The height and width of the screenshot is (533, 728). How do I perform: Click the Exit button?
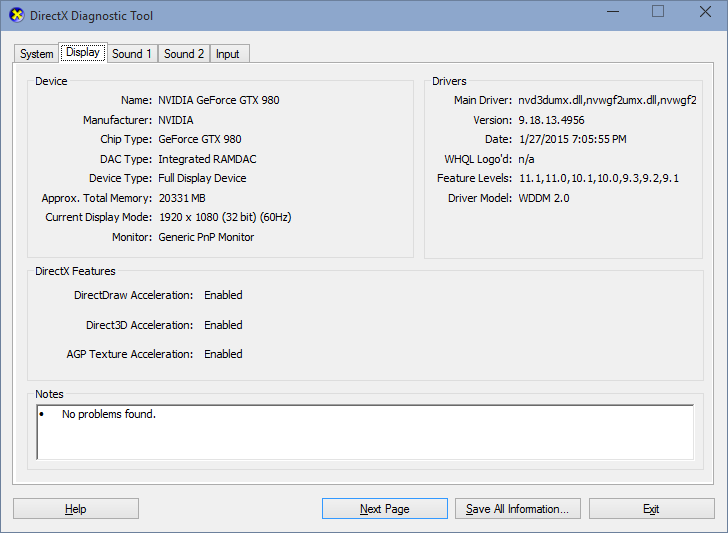tap(651, 509)
